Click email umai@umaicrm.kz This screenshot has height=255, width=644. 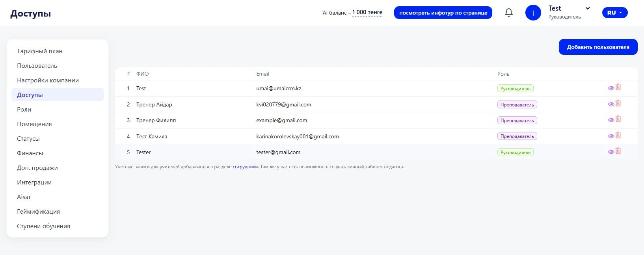coord(279,88)
